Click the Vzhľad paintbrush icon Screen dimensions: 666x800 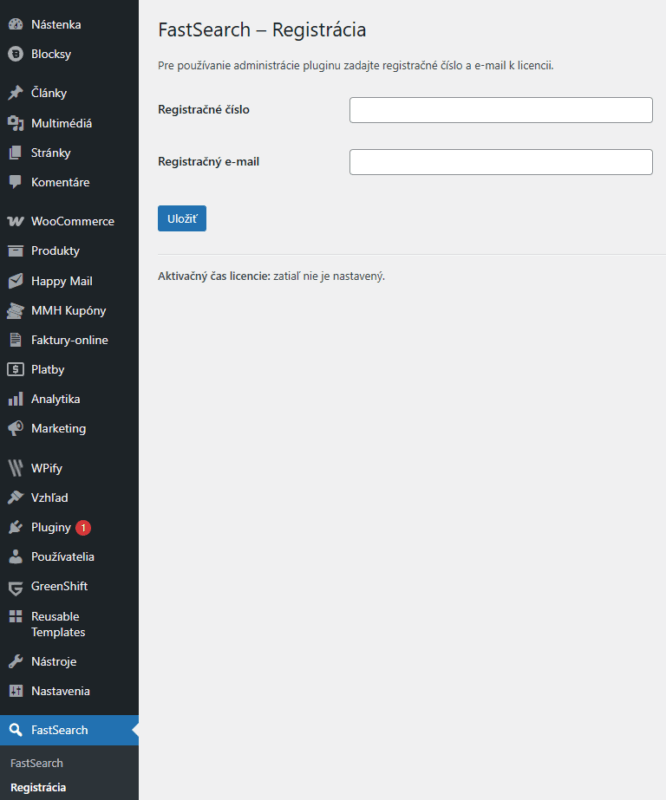[16, 497]
